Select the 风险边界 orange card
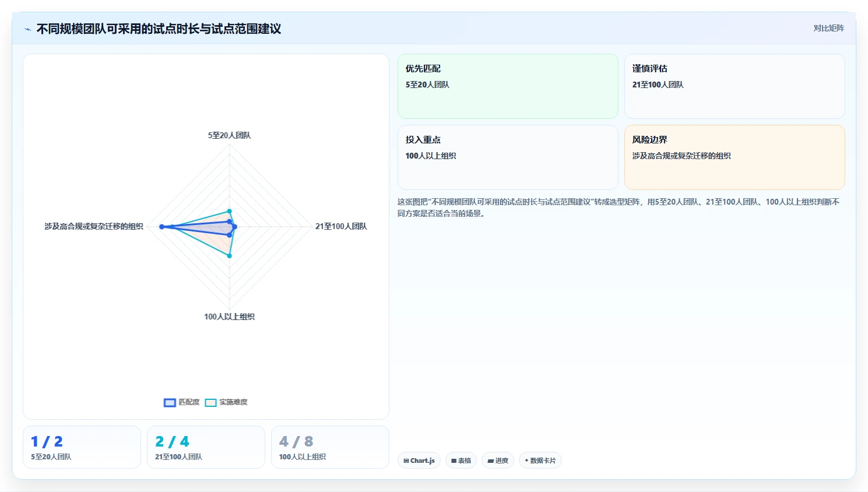The width and height of the screenshot is (868, 492). tap(735, 157)
